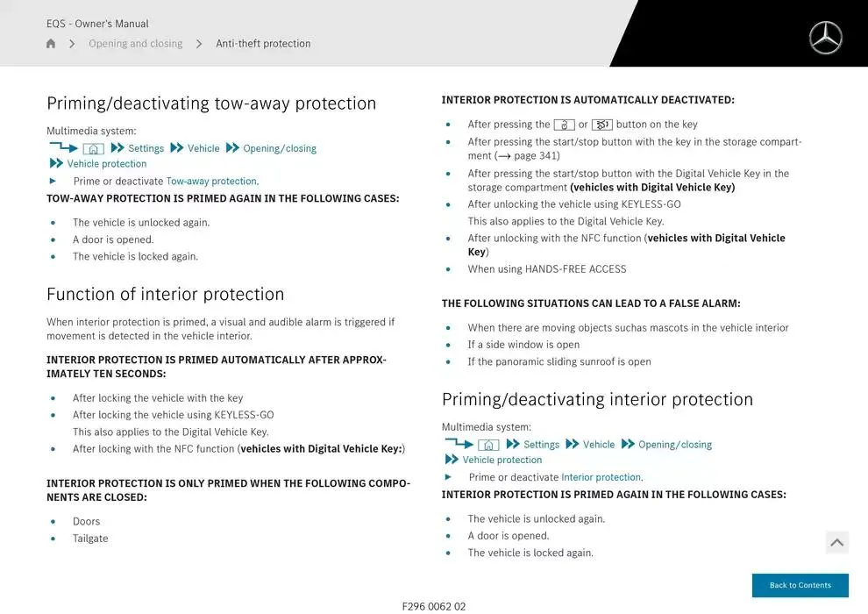Click the 'Function of interior protection' heading
This screenshot has width=868, height=614.
tap(165, 294)
